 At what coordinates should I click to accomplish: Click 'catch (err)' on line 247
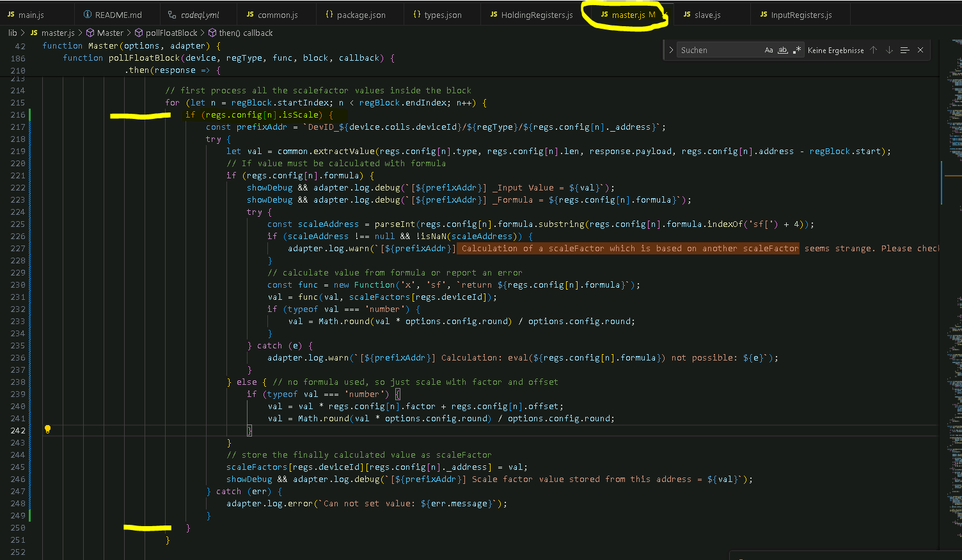pos(243,492)
